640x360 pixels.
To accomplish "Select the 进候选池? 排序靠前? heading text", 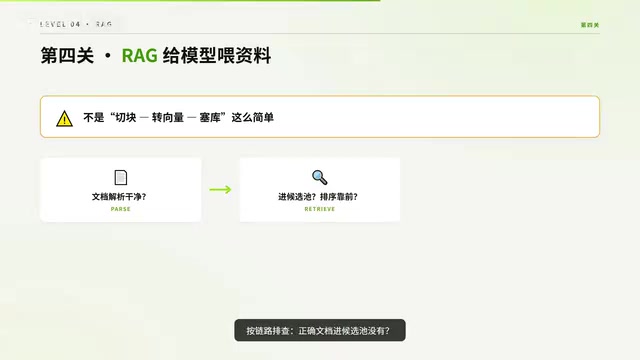I will (x=318, y=197).
